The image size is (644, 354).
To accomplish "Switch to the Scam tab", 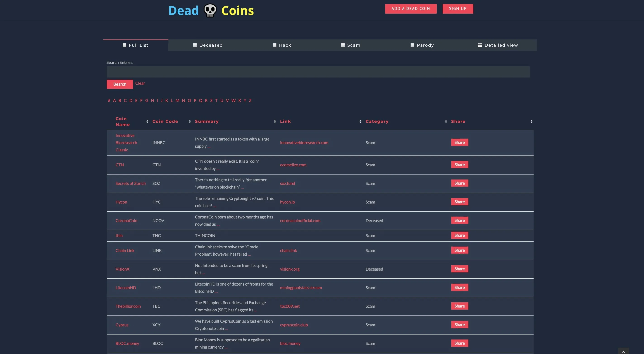I will click(353, 45).
